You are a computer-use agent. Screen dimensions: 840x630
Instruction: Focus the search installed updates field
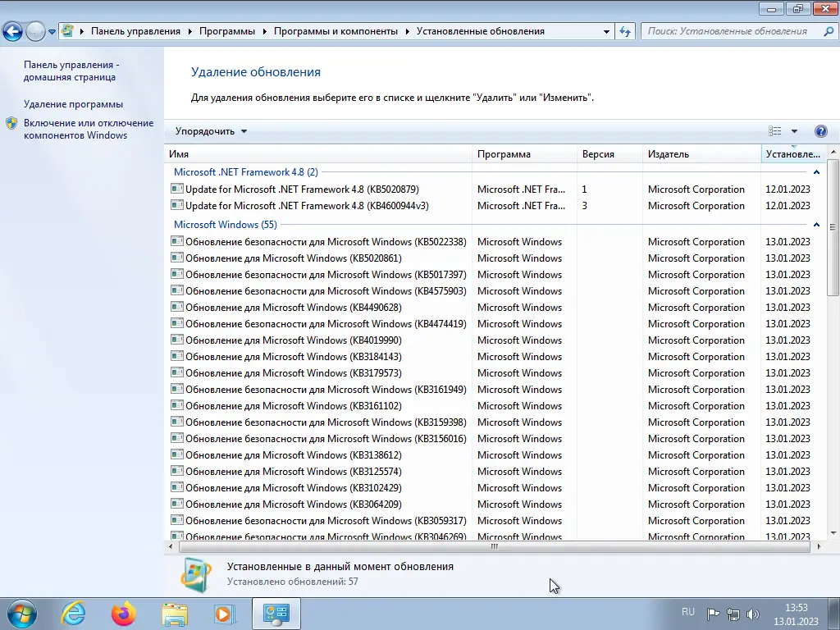(x=731, y=31)
